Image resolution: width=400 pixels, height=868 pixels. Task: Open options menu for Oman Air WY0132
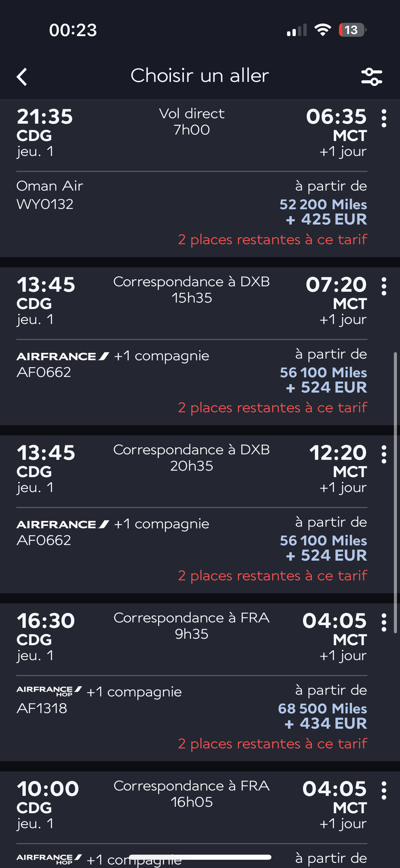(x=383, y=118)
